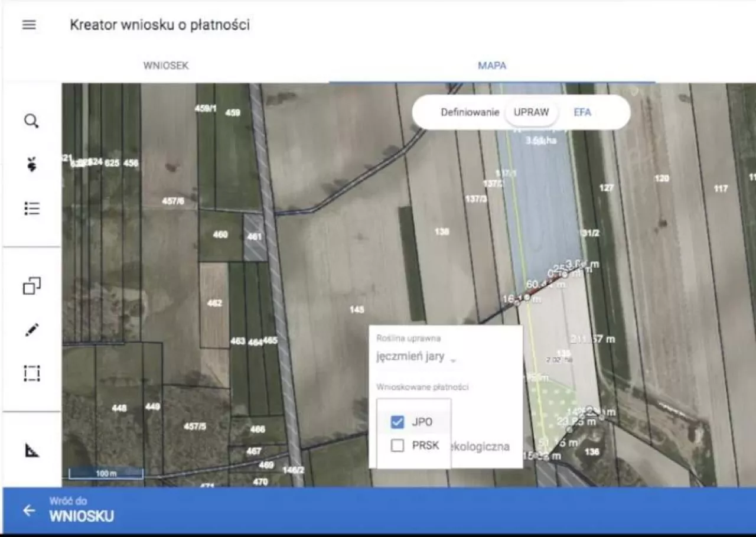The width and height of the screenshot is (756, 537).
Task: Select the crop plant icon in sidebar
Action: 32,165
